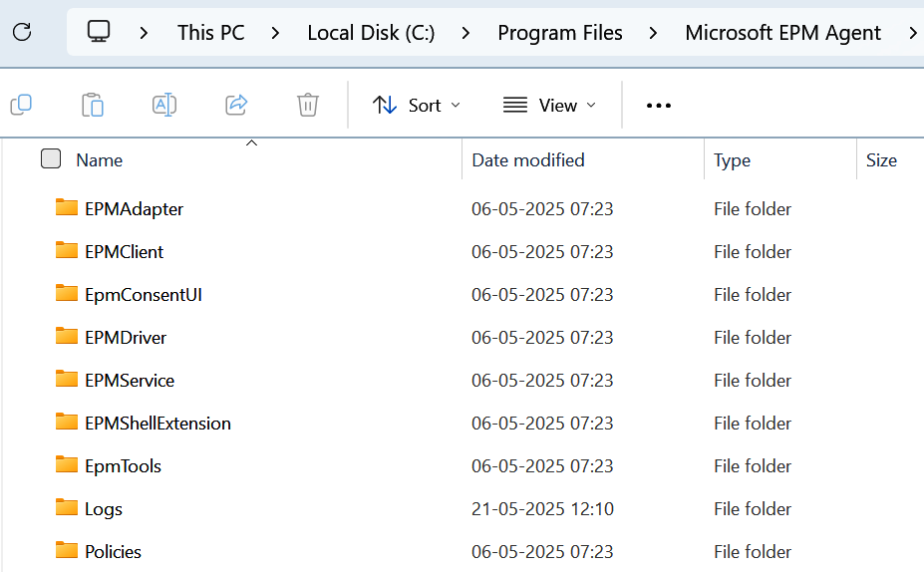Click the EPMDriver folder name
Screen dimensions: 924x572
[126, 338]
